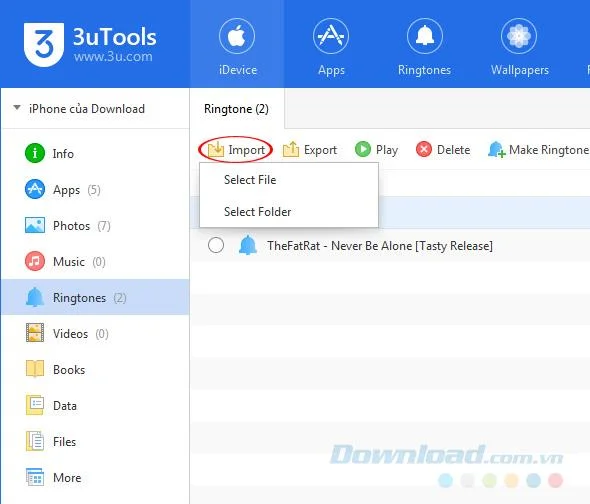The image size is (590, 504).
Task: Select Ringtones (2) in sidebar
Action: coord(95,297)
